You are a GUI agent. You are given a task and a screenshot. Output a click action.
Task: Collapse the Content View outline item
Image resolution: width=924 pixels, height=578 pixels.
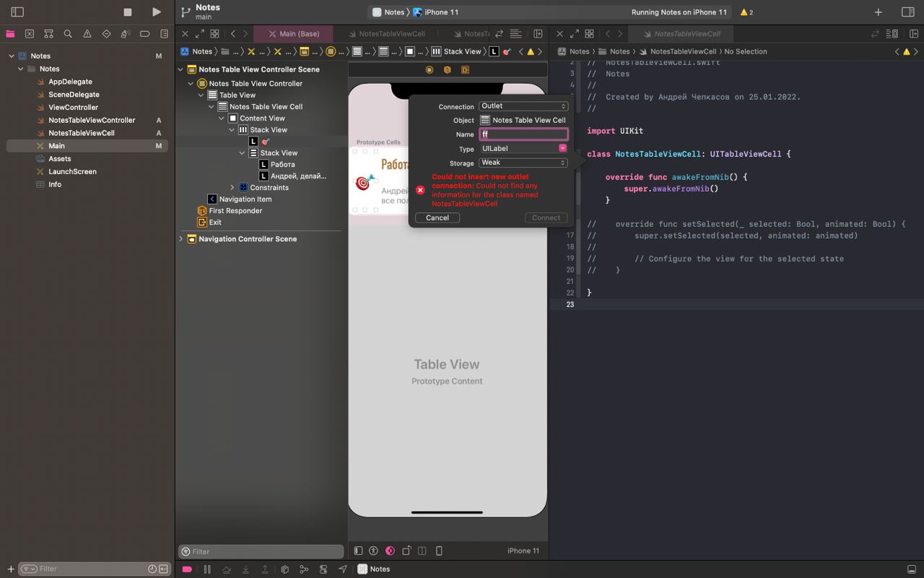[222, 118]
